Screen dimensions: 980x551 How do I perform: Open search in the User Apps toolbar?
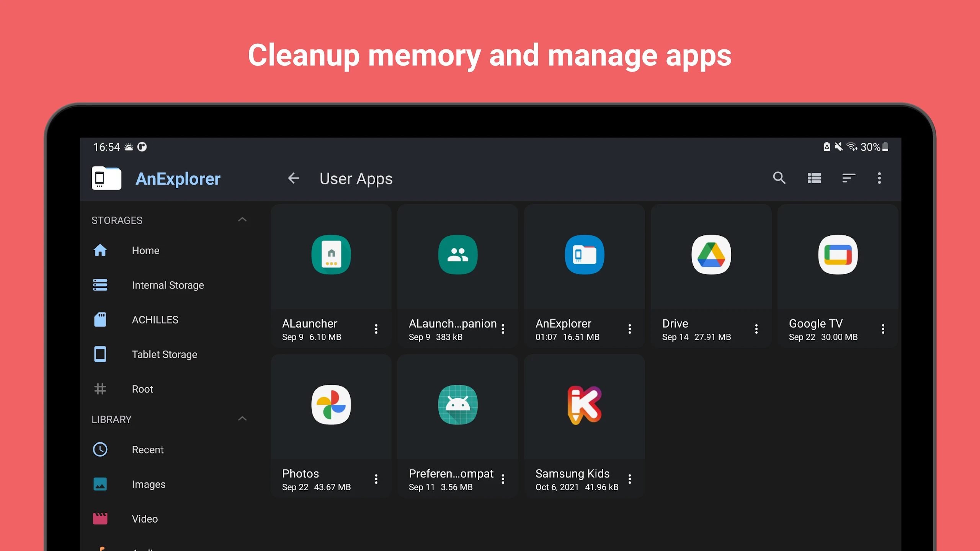[x=779, y=178]
